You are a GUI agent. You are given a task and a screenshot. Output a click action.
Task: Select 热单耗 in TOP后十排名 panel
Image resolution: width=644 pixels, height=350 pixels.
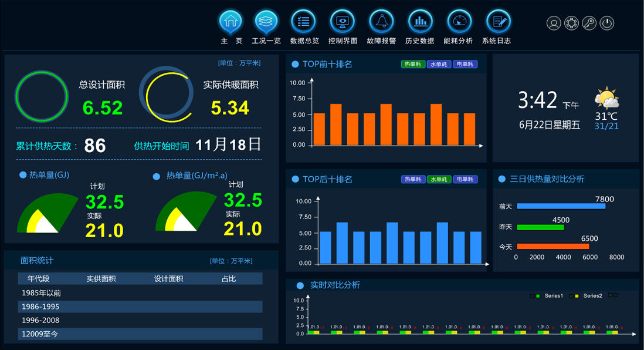[413, 180]
